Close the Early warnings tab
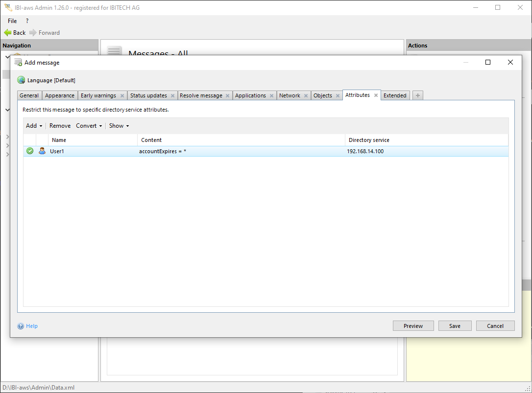The image size is (532, 393). pos(122,96)
